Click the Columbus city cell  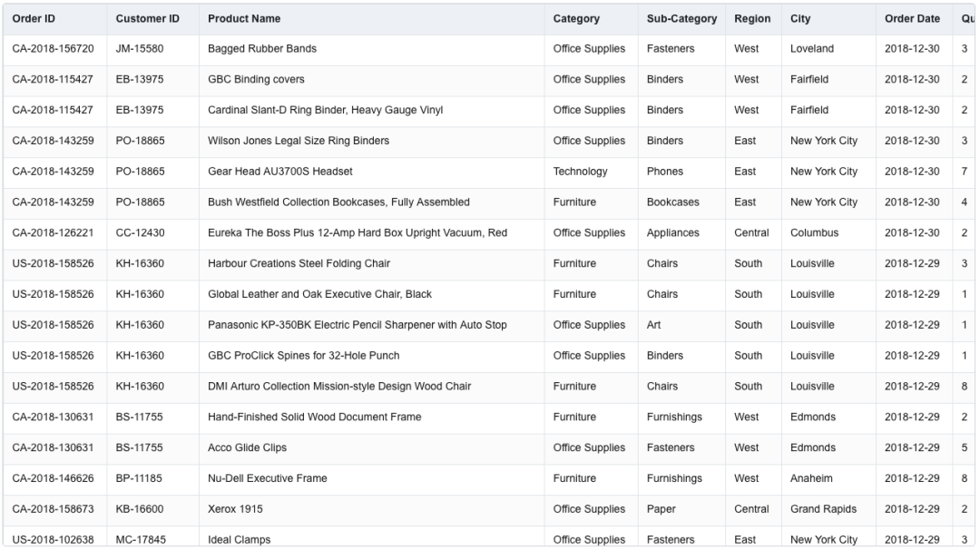click(814, 233)
